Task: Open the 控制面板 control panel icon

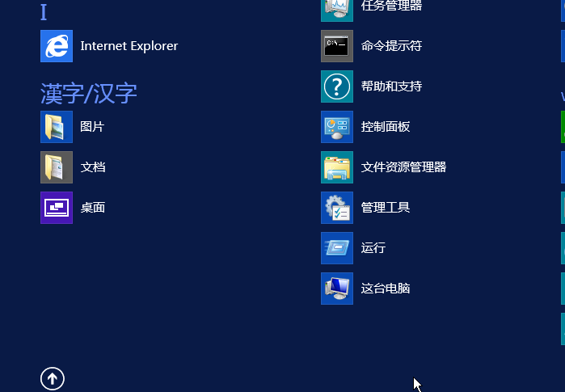Action: [337, 127]
